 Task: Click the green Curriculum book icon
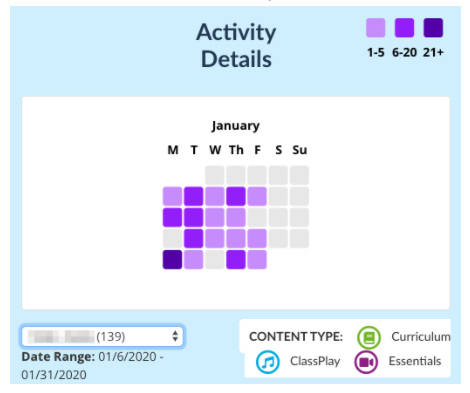point(369,337)
